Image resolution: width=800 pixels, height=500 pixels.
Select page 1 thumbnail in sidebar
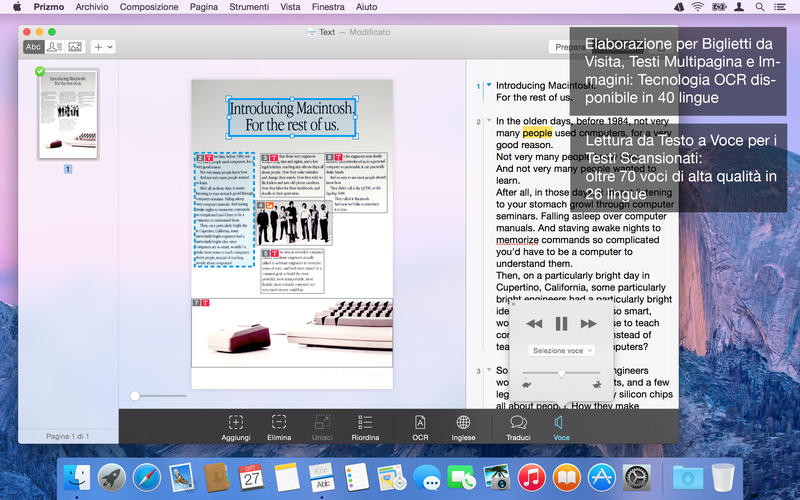click(68, 114)
